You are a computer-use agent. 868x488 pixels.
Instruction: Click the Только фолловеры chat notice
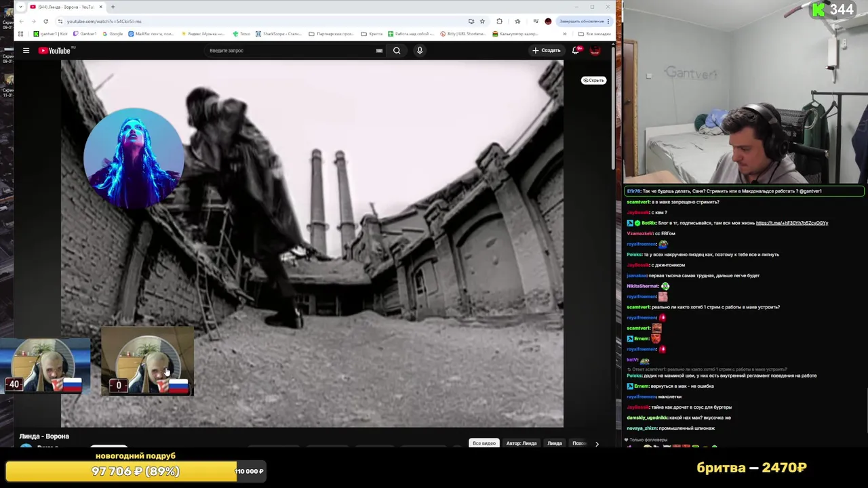pos(646,440)
